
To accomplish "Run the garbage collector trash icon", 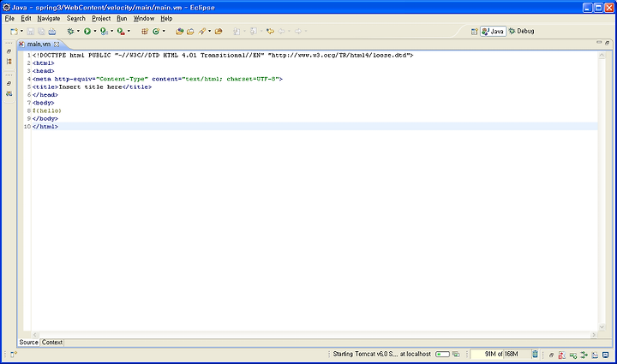I will pos(535,355).
